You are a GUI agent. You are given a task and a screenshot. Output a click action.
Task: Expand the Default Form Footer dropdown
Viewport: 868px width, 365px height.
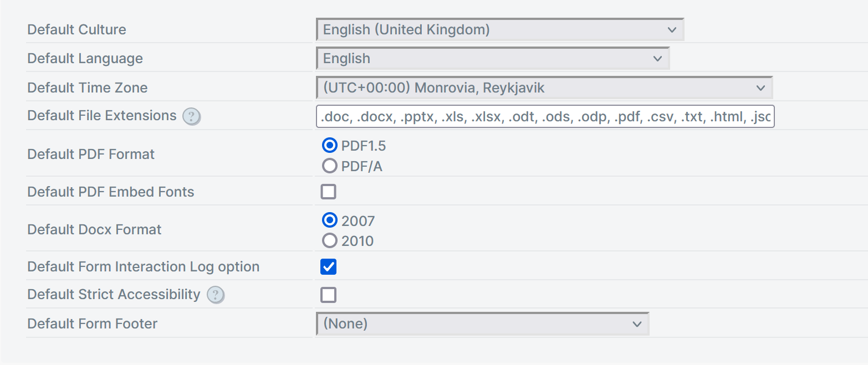(x=477, y=324)
